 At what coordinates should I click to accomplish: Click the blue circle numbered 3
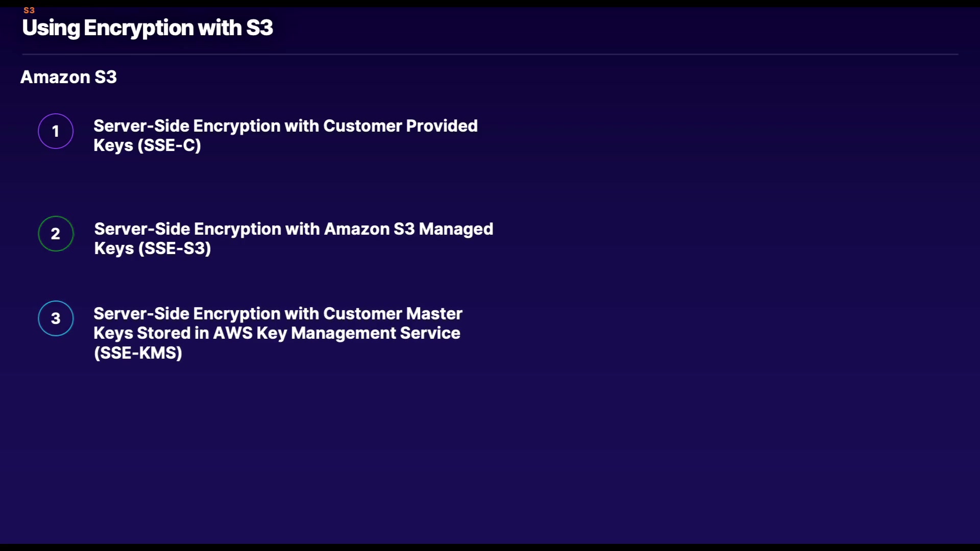click(56, 318)
